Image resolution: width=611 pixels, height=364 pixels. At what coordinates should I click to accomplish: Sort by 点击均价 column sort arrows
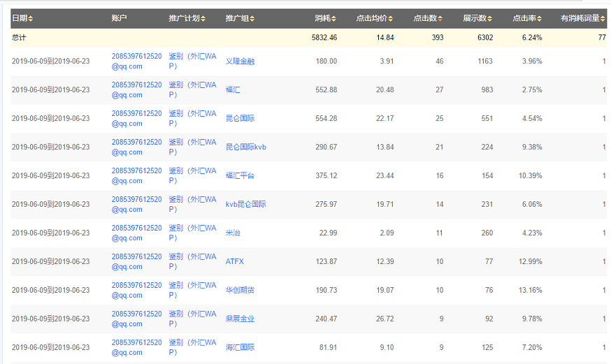click(x=391, y=19)
